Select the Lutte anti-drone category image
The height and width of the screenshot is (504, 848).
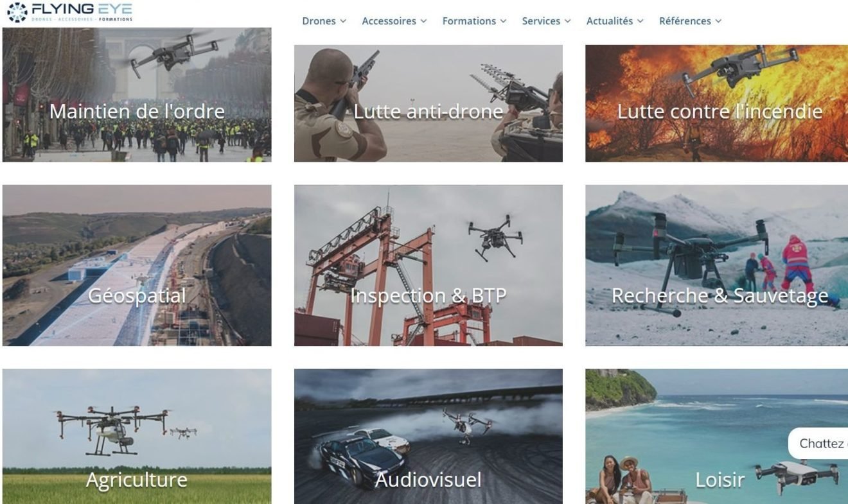(428, 103)
